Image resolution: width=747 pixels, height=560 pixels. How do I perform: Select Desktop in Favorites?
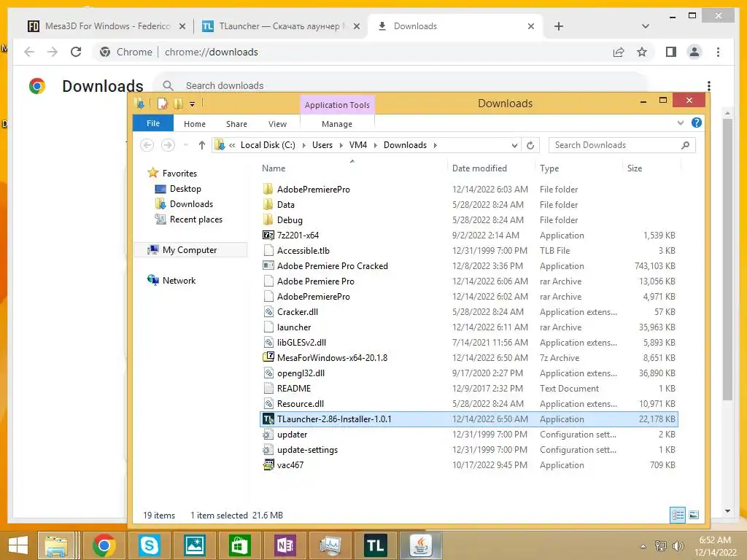tap(185, 189)
